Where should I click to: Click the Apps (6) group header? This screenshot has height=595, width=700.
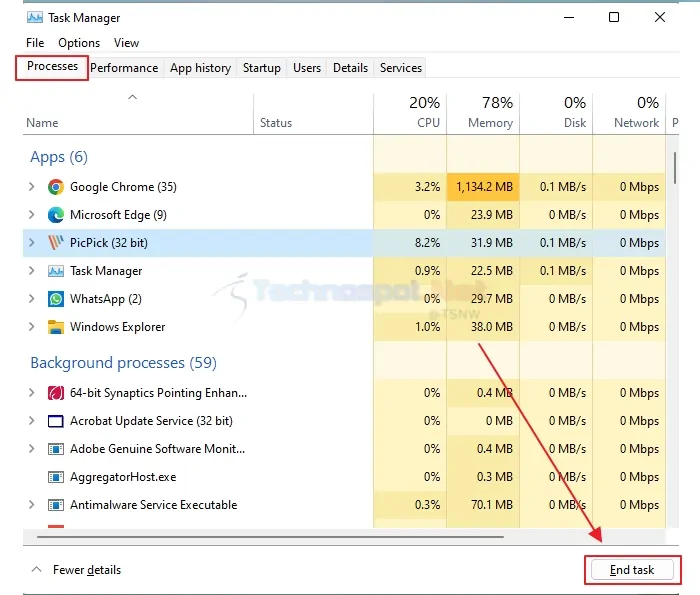[x=59, y=157]
